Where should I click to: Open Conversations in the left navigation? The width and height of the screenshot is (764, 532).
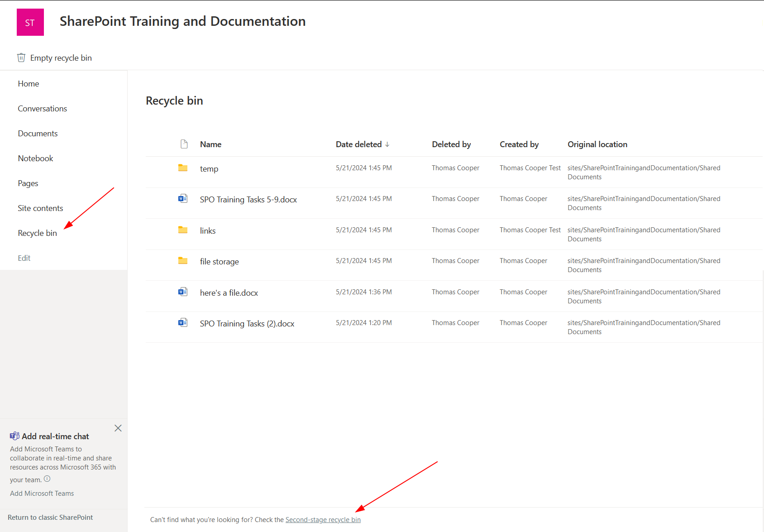click(43, 109)
